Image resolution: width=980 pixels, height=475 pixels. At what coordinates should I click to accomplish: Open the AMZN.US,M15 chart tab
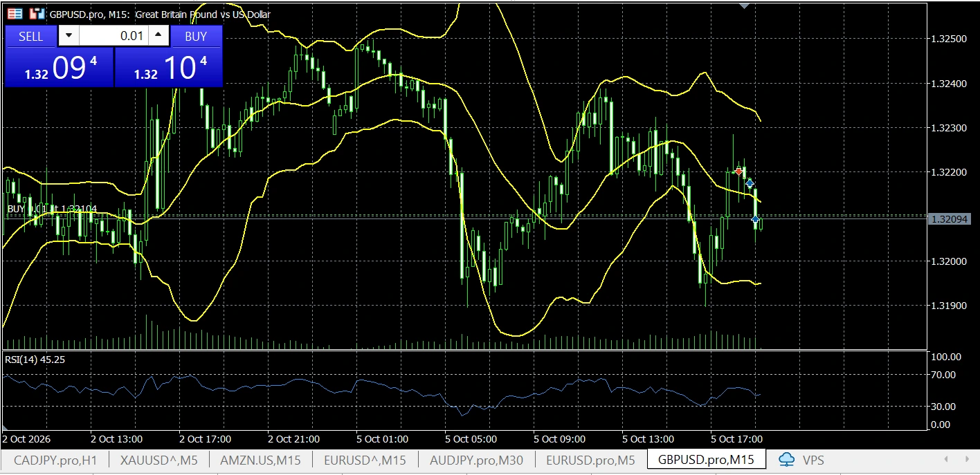[260, 460]
